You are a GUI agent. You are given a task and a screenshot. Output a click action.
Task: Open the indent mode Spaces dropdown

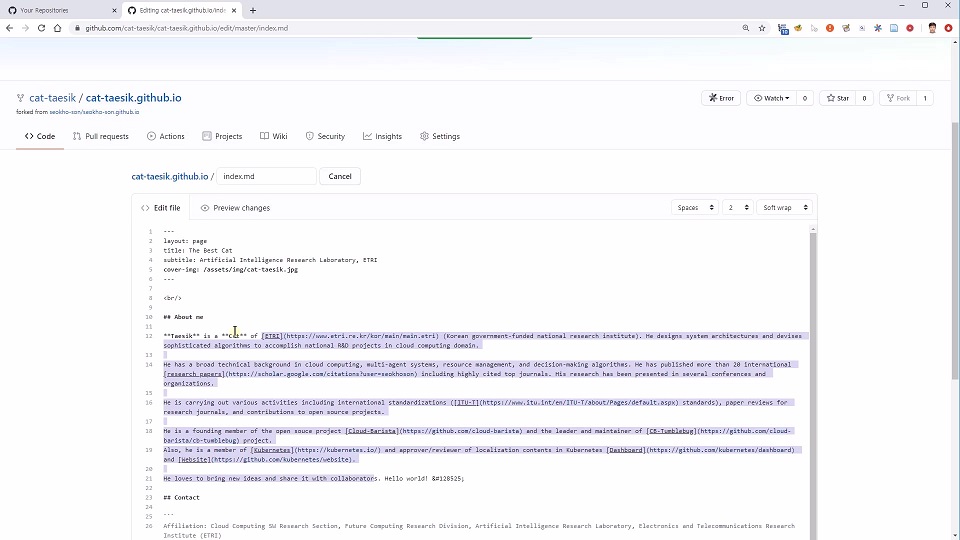695,208
